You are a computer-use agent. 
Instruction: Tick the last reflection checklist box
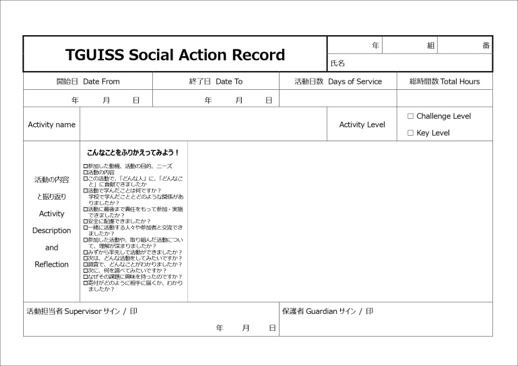click(x=85, y=283)
